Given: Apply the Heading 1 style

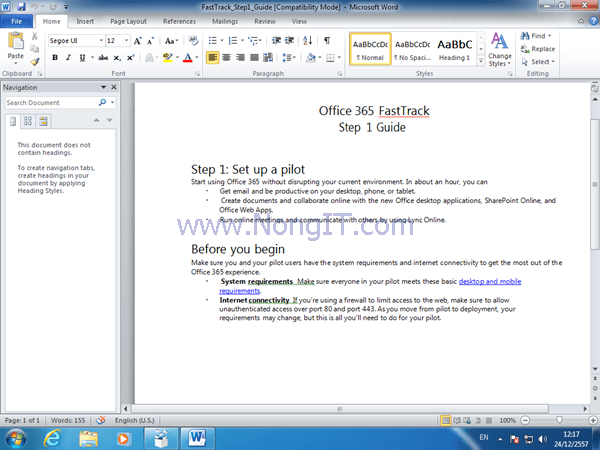Looking at the screenshot, I should (x=455, y=49).
